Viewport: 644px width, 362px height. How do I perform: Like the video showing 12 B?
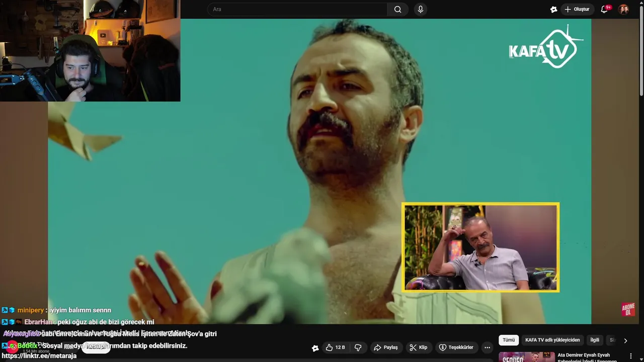pyautogui.click(x=336, y=347)
